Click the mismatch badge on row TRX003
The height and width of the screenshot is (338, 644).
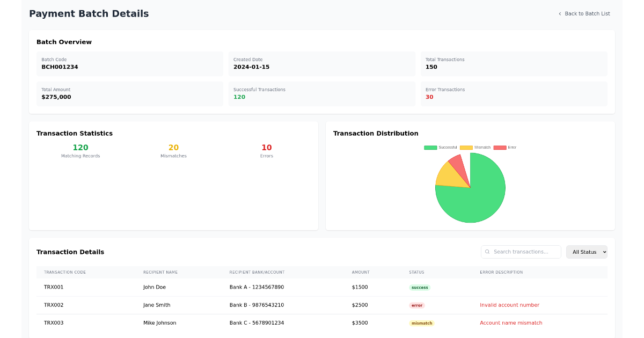(422, 323)
